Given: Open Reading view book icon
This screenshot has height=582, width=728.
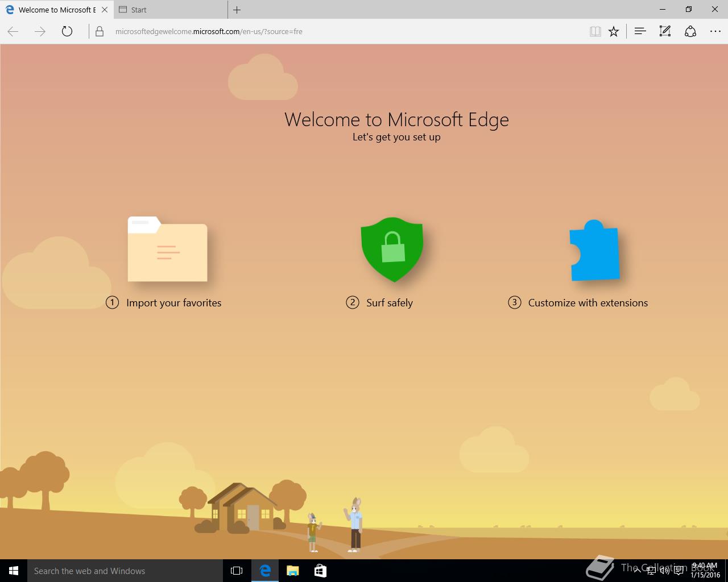Looking at the screenshot, I should pyautogui.click(x=595, y=32).
